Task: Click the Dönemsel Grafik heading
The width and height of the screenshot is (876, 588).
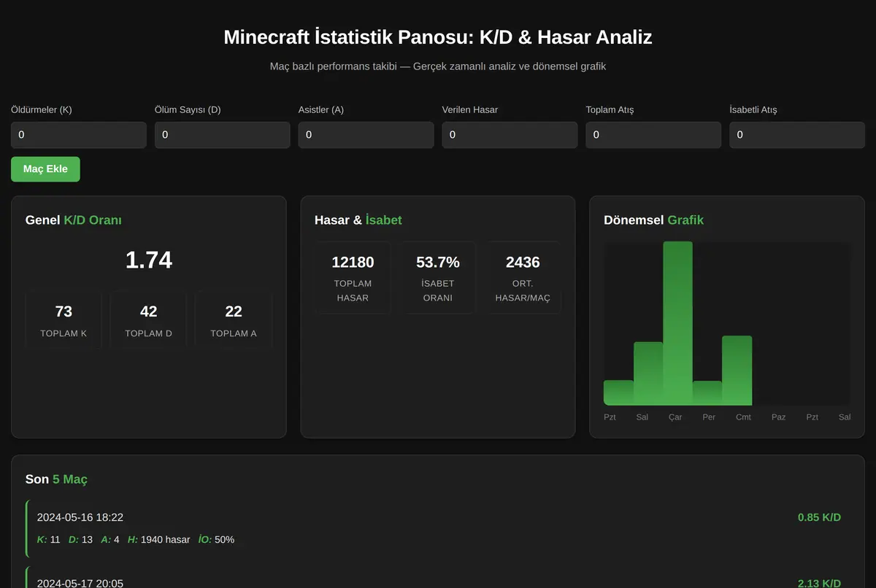Action: coord(654,220)
